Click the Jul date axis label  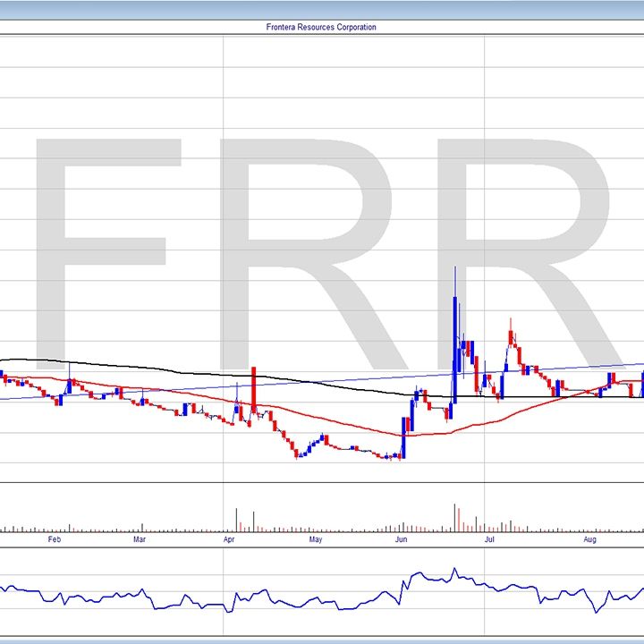click(488, 540)
